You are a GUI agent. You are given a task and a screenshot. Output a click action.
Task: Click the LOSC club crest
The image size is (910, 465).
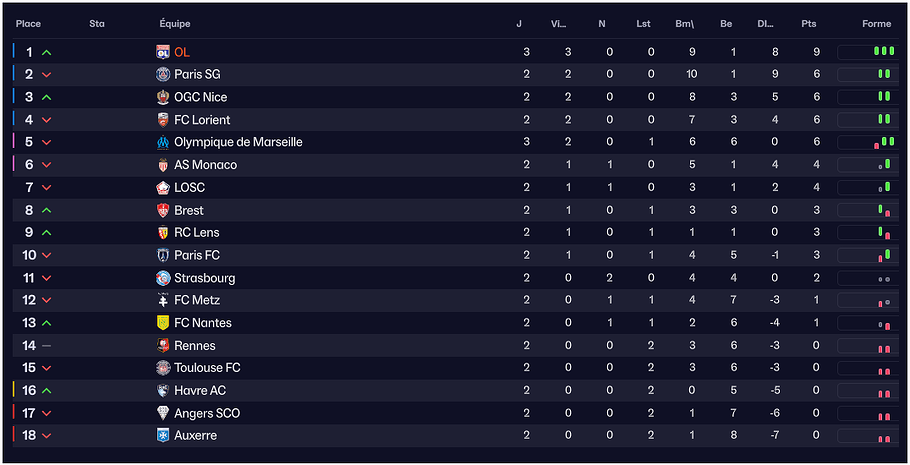163,187
